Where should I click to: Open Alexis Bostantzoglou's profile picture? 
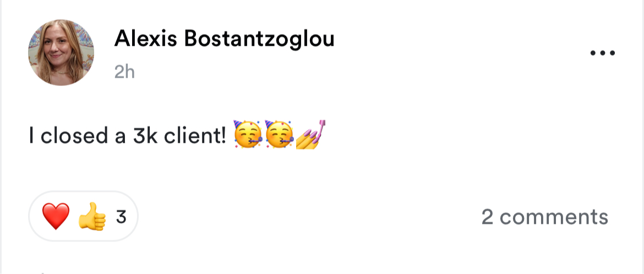click(x=61, y=53)
